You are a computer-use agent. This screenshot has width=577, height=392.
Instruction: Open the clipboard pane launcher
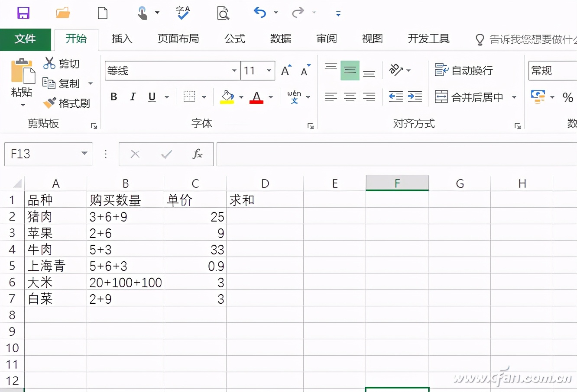94,126
